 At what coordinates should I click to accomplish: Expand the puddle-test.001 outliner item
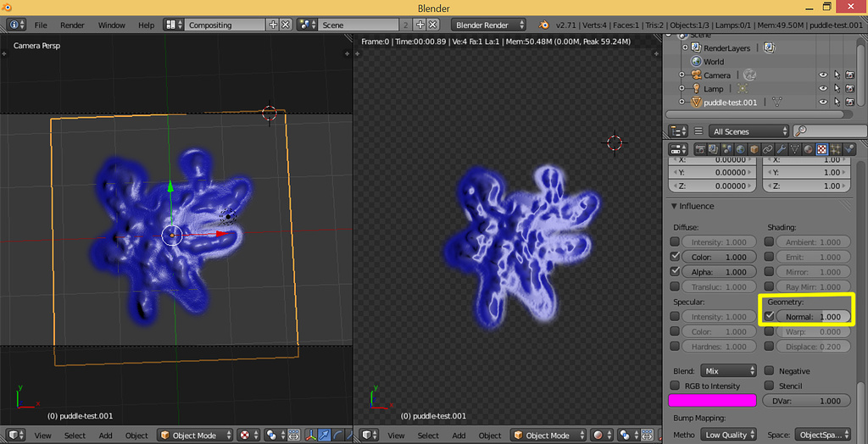(682, 102)
